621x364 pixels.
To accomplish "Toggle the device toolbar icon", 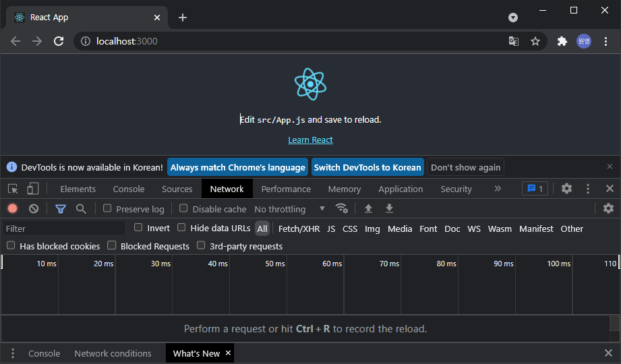I will point(33,189).
